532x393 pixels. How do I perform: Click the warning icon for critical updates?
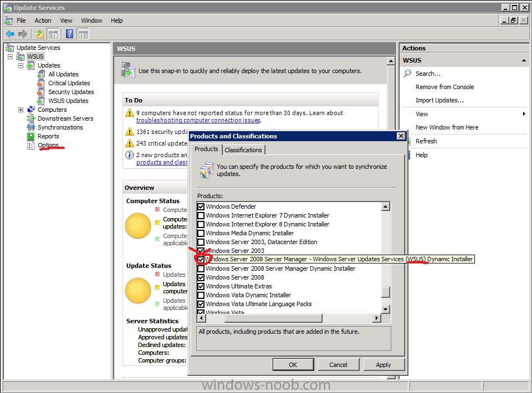tap(130, 143)
